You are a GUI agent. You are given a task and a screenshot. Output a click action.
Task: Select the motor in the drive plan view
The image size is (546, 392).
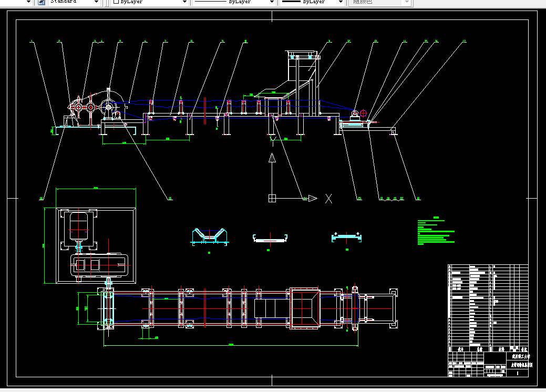[79, 226]
